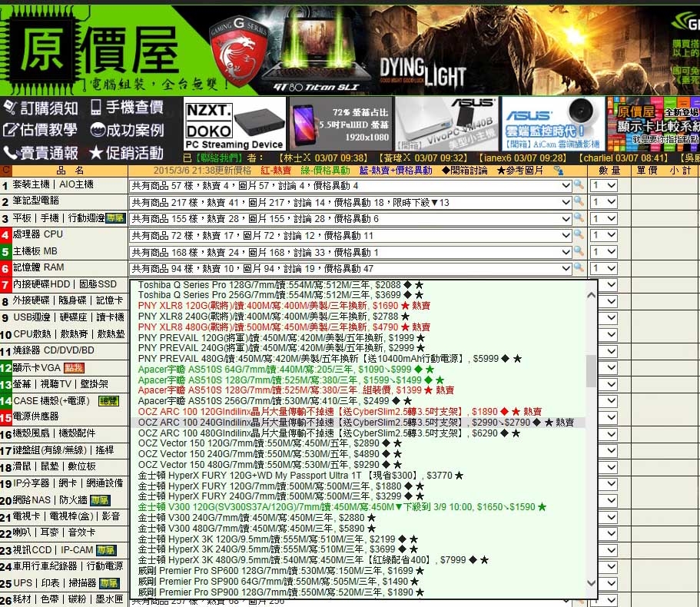
Task: Expand the 主機板 MB product dropdown
Action: 350,252
